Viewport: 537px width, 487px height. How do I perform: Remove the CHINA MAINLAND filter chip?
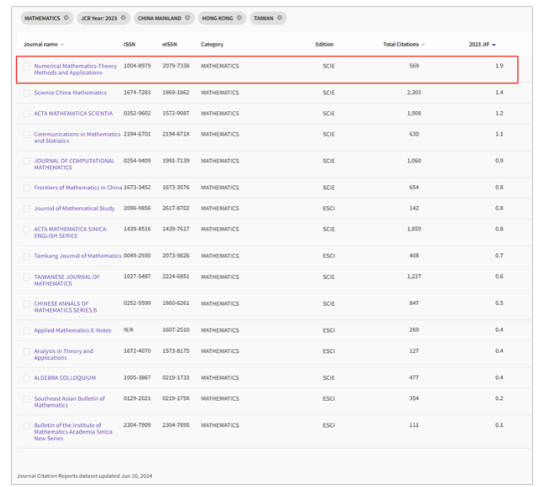(187, 18)
